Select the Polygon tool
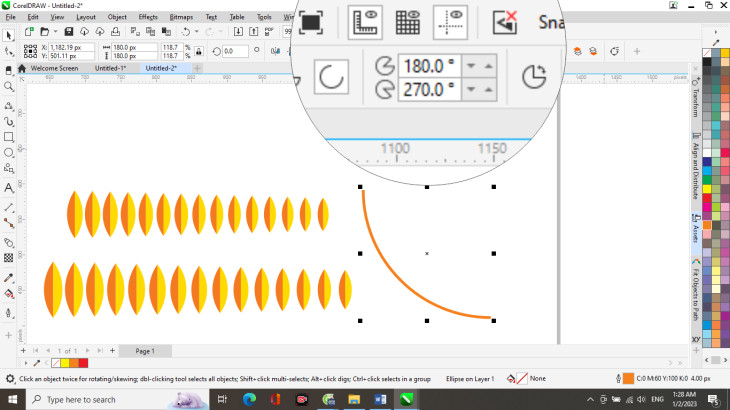This screenshot has width=730, height=410. [x=8, y=168]
